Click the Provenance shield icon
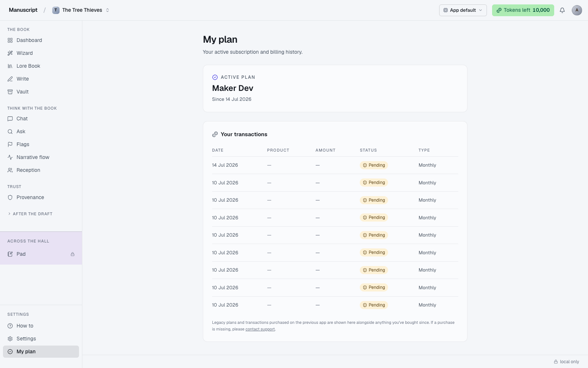Screen dimensions: 588x368 pos(10,198)
